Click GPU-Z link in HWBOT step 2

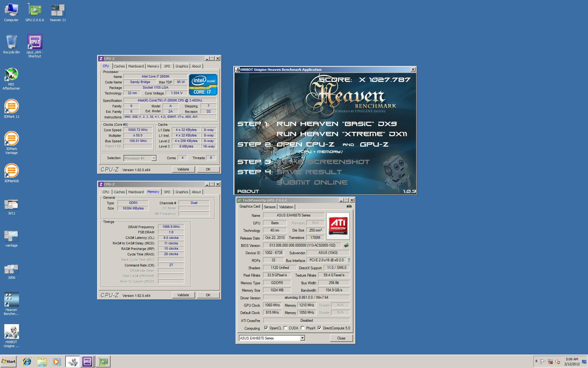[x=374, y=144]
